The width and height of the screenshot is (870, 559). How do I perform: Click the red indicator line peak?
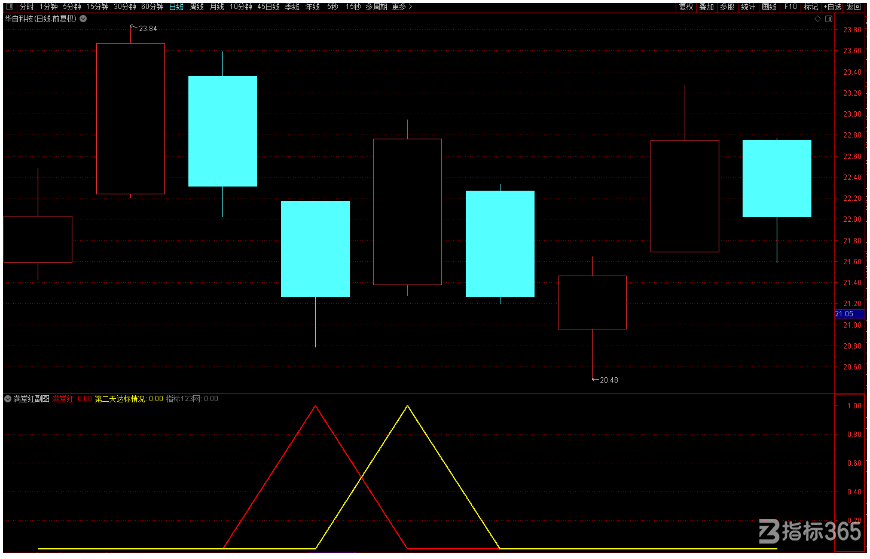click(x=315, y=406)
